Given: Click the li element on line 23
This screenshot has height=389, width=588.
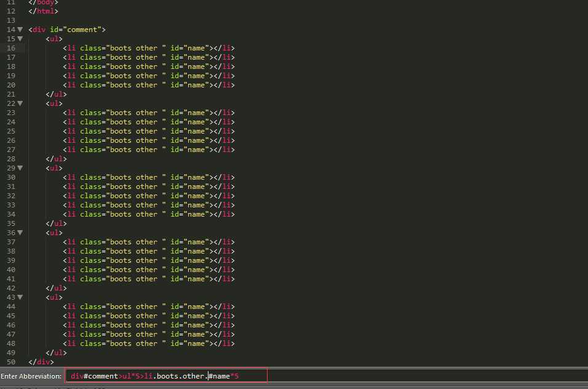Looking at the screenshot, I should pyautogui.click(x=149, y=113).
